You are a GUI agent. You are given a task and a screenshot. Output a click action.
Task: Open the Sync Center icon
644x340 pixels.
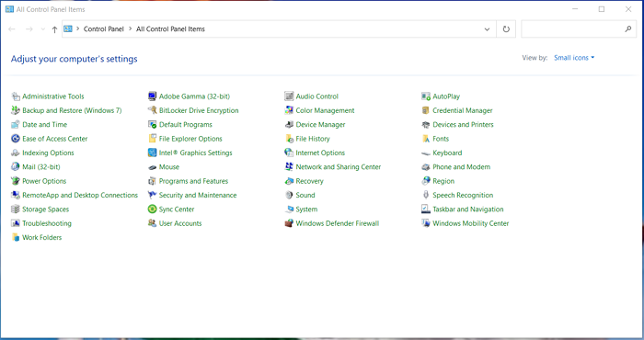(152, 210)
